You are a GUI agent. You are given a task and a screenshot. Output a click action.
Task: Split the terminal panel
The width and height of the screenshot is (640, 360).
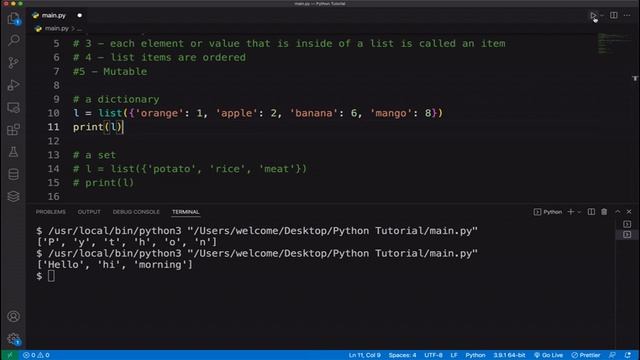591,211
